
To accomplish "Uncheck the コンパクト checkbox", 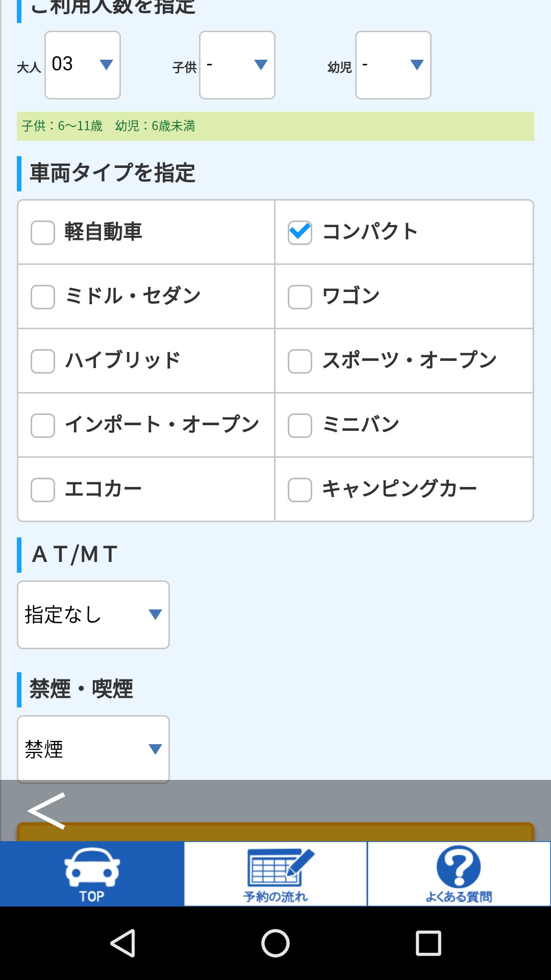I will [x=300, y=233].
